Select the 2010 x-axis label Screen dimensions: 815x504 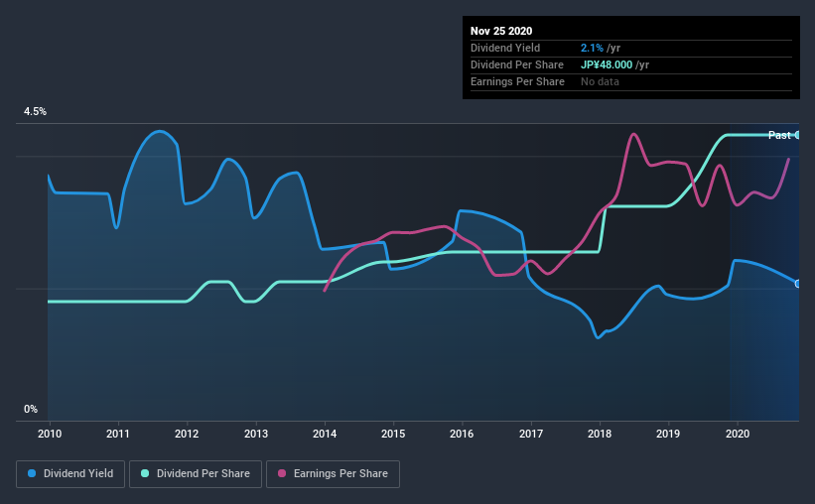pyautogui.click(x=50, y=434)
